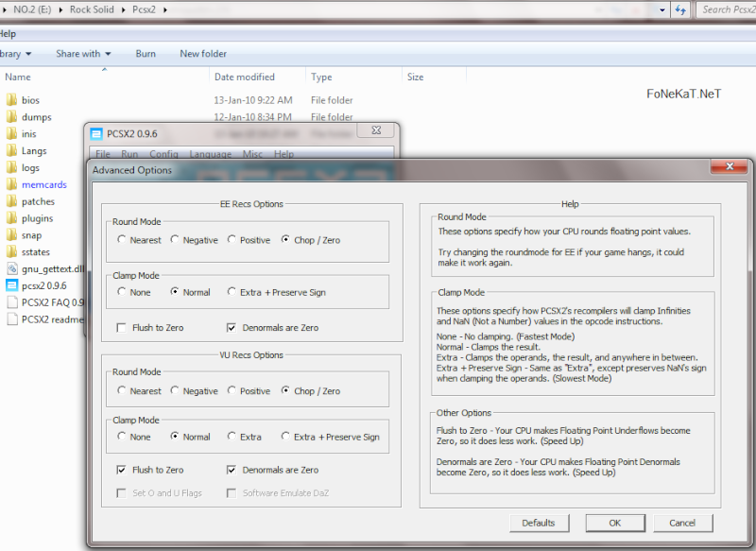
Task: Open the File menu in PCSX2 window
Action: [103, 154]
